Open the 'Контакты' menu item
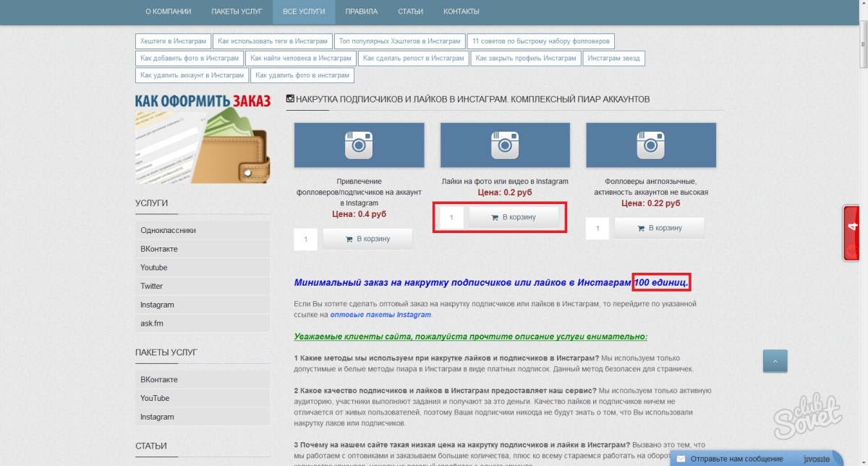The width and height of the screenshot is (868, 466). [461, 12]
